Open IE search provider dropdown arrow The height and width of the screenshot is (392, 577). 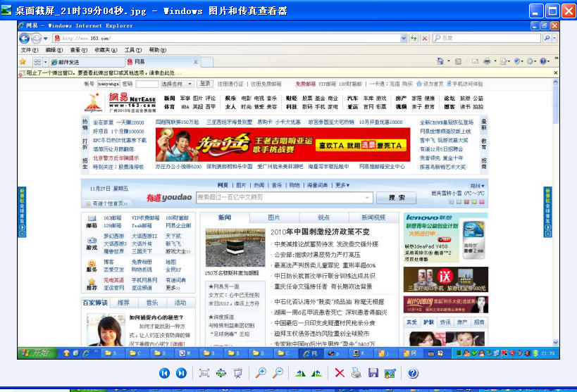554,38
